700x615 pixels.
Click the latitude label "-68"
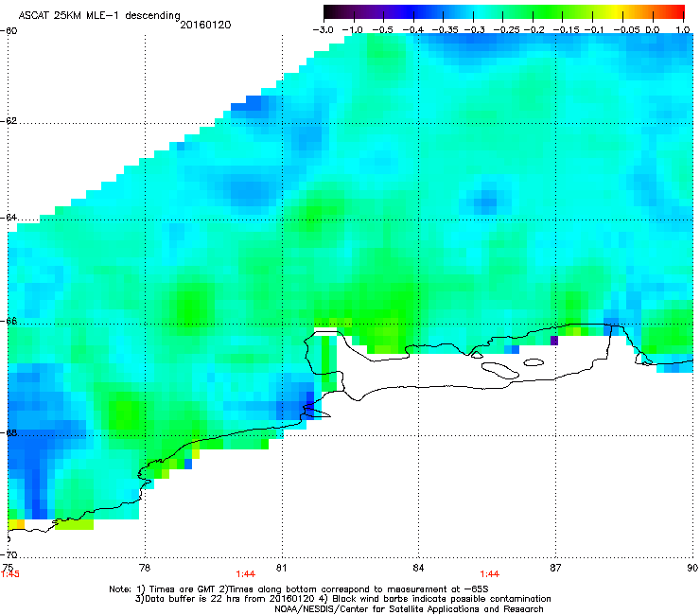tap(9, 433)
